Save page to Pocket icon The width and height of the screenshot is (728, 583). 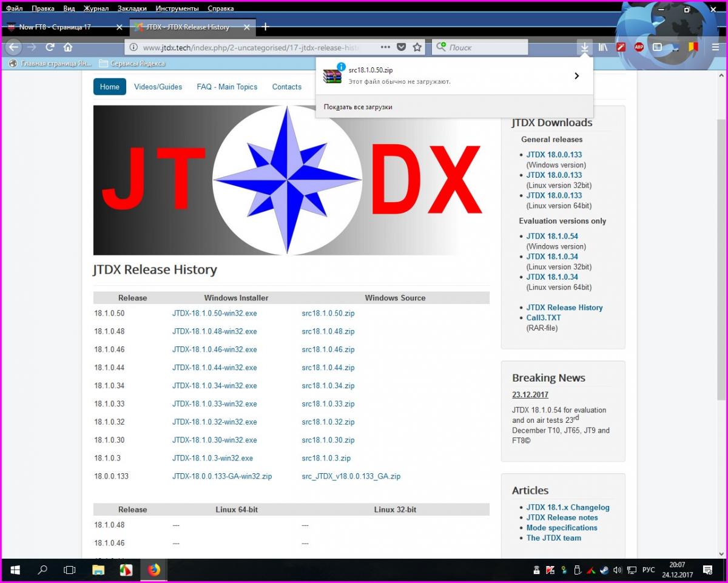pyautogui.click(x=401, y=47)
